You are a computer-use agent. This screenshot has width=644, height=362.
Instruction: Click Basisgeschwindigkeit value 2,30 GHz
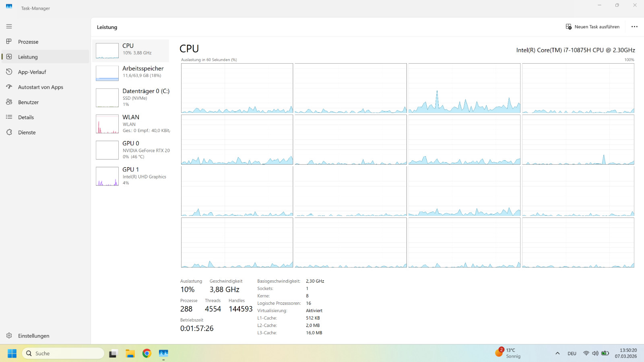(315, 281)
